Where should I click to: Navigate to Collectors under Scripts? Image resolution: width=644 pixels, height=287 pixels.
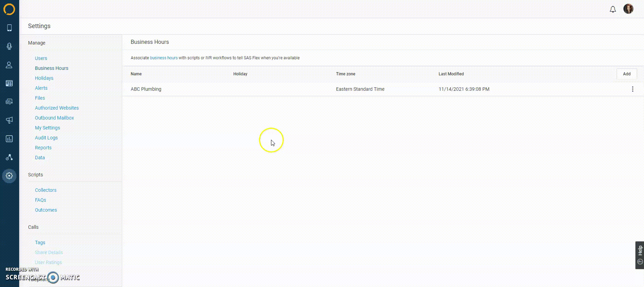click(46, 190)
